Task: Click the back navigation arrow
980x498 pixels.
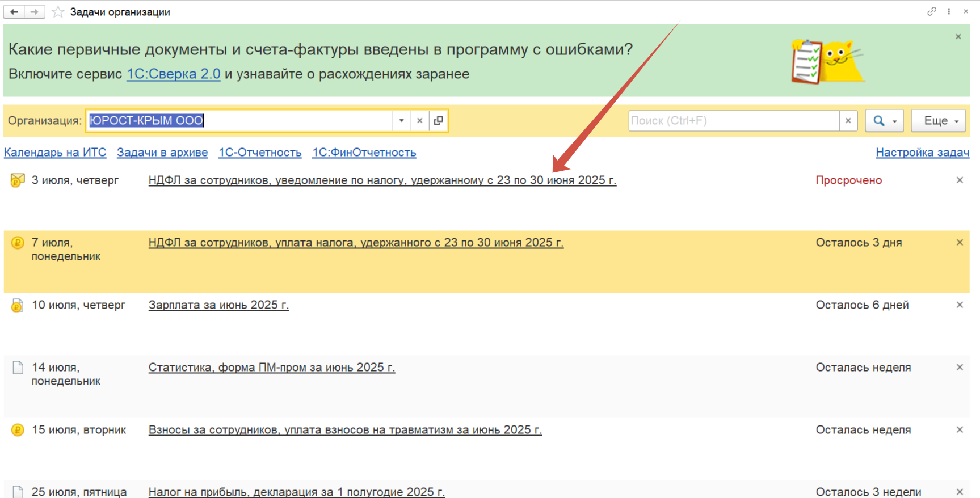Action: (14, 12)
